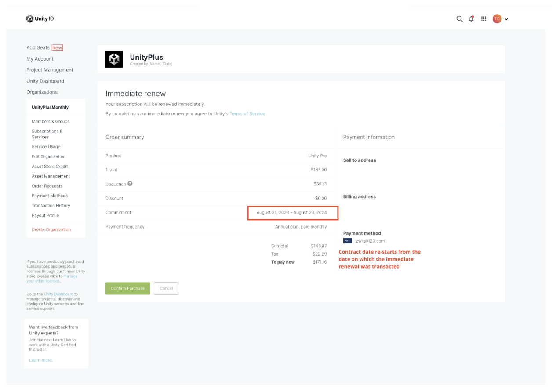The image size is (552, 392).
Task: Select Payment Methods in the sidebar
Action: tap(50, 196)
